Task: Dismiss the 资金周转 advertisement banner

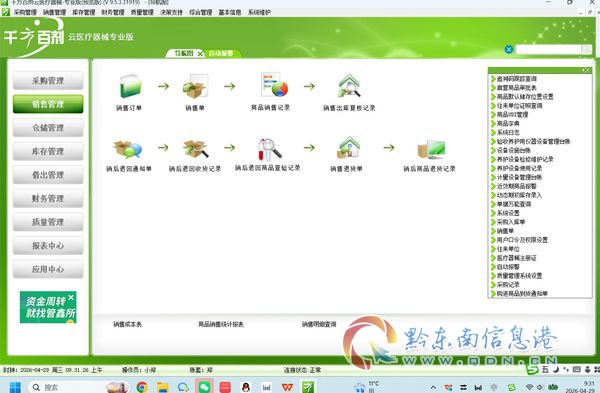Action: pyautogui.click(x=71, y=297)
